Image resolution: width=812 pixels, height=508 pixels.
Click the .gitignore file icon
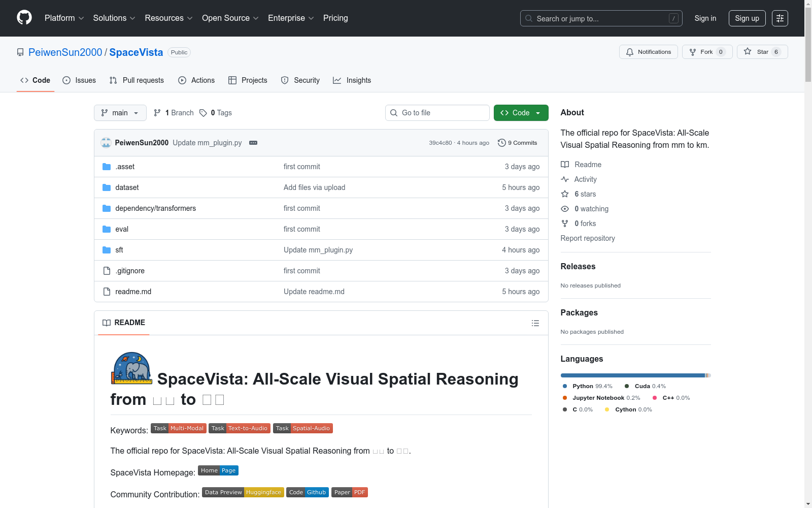(x=107, y=271)
